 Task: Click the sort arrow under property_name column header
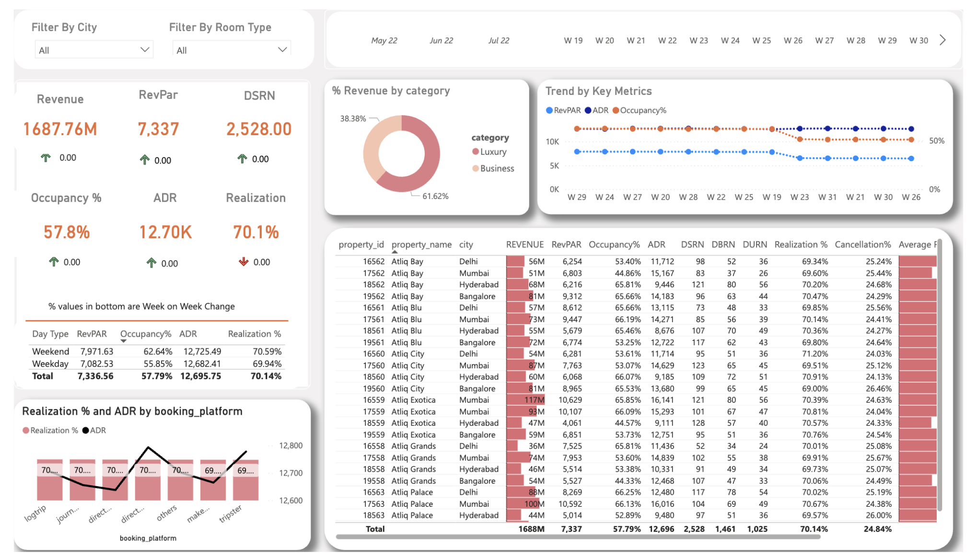[395, 252]
